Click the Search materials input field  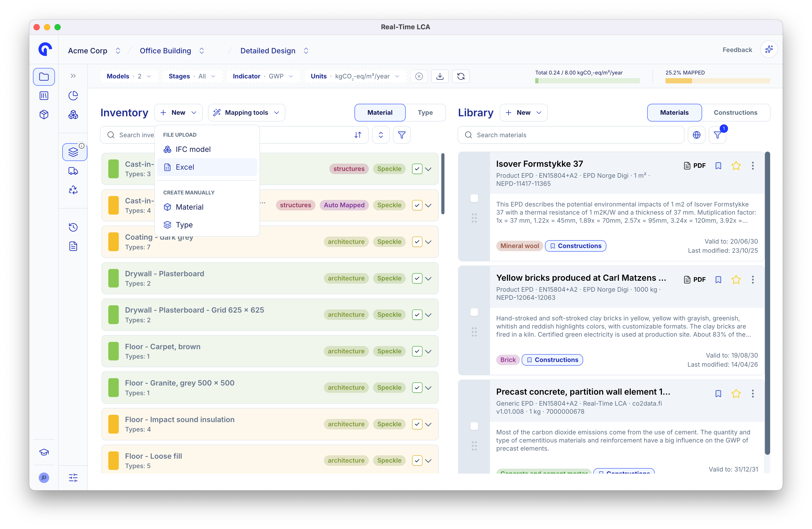click(x=571, y=135)
